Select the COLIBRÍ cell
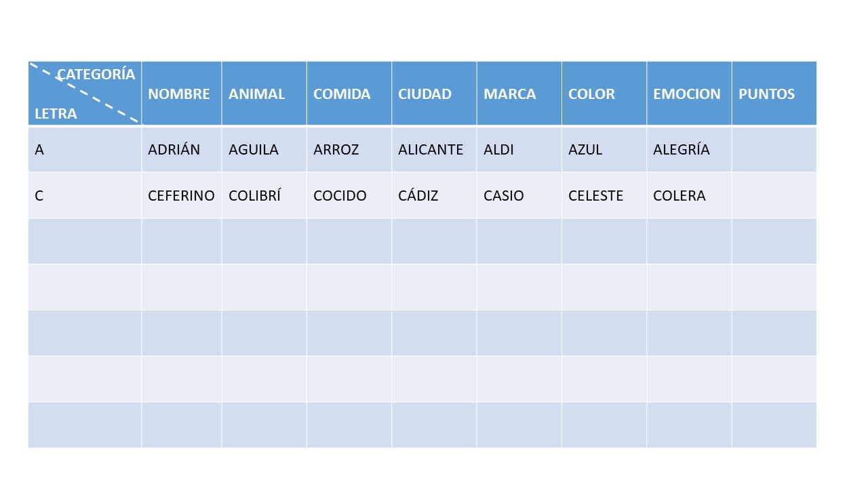The image size is (868, 488). coord(264,195)
